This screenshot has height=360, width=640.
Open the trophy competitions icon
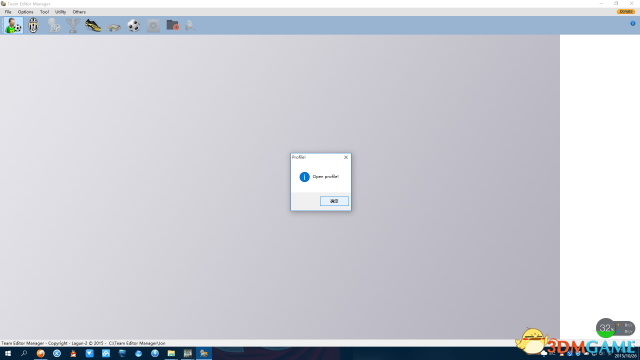73,26
